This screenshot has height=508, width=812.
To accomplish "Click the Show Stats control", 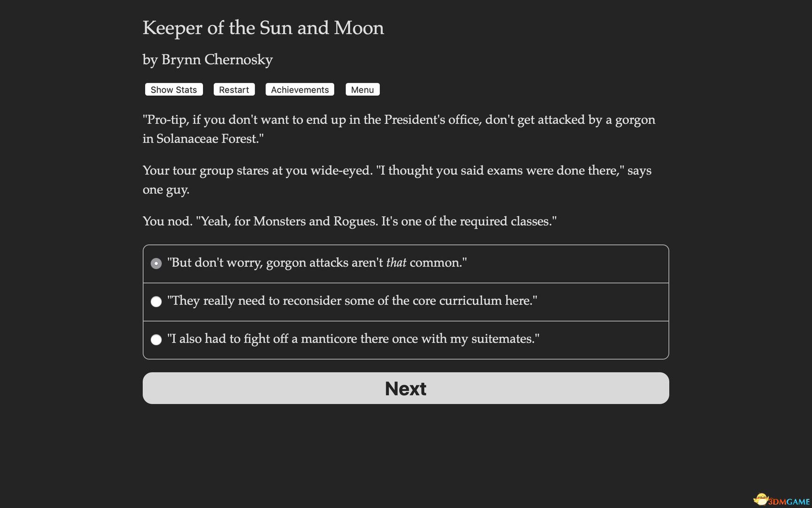I will point(173,89).
